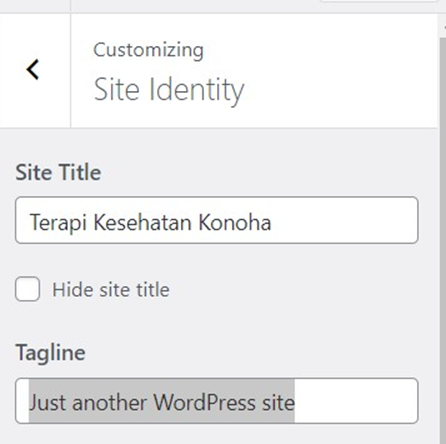Click the Tagline input field
The width and height of the screenshot is (446, 444).
tap(217, 401)
